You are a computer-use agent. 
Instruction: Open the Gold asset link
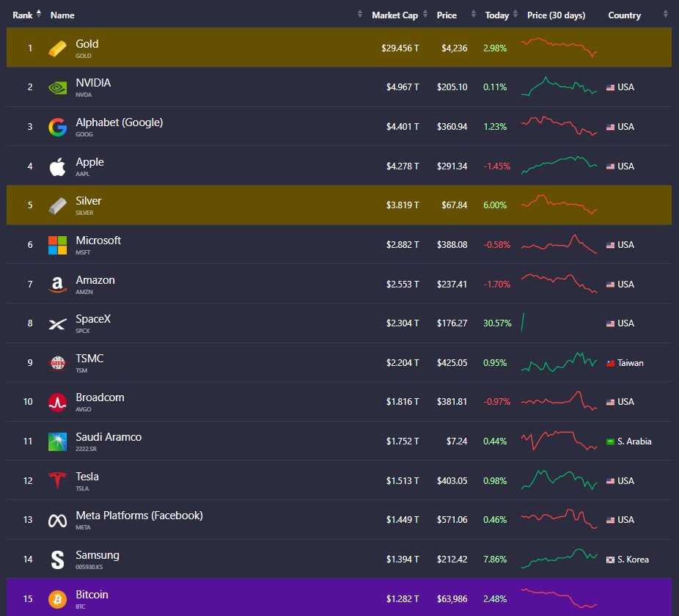tap(87, 44)
